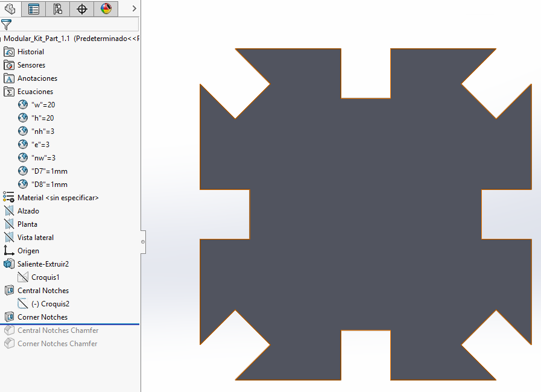
Task: Select the Corner Notches feature
Action: (x=42, y=317)
